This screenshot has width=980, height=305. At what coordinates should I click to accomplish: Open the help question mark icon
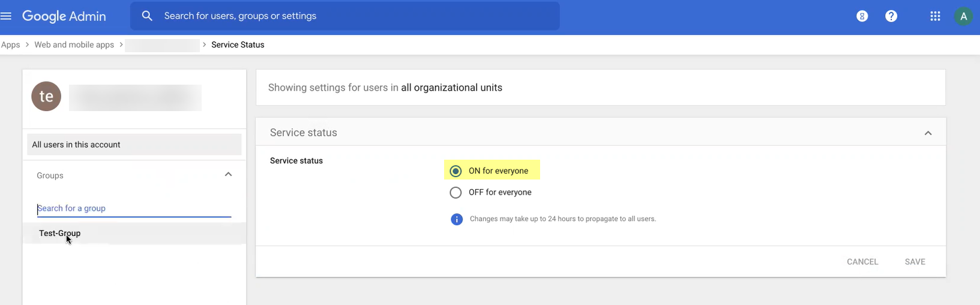point(891,16)
